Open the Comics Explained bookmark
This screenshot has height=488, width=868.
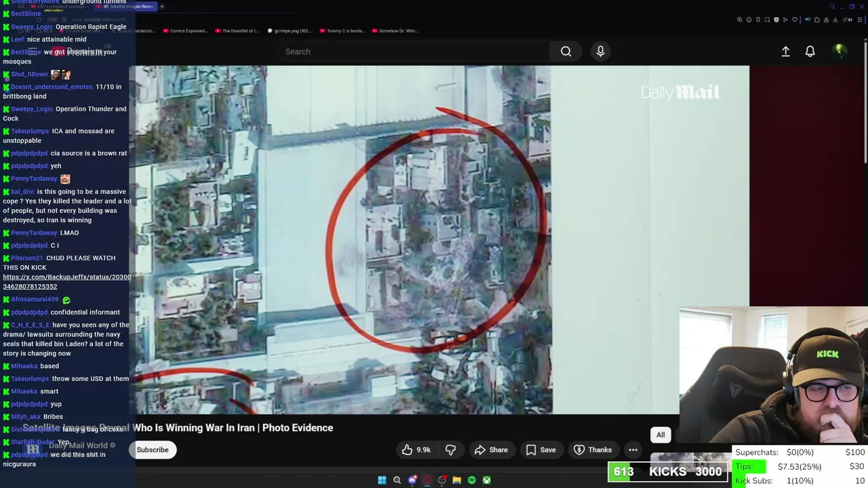(x=185, y=30)
